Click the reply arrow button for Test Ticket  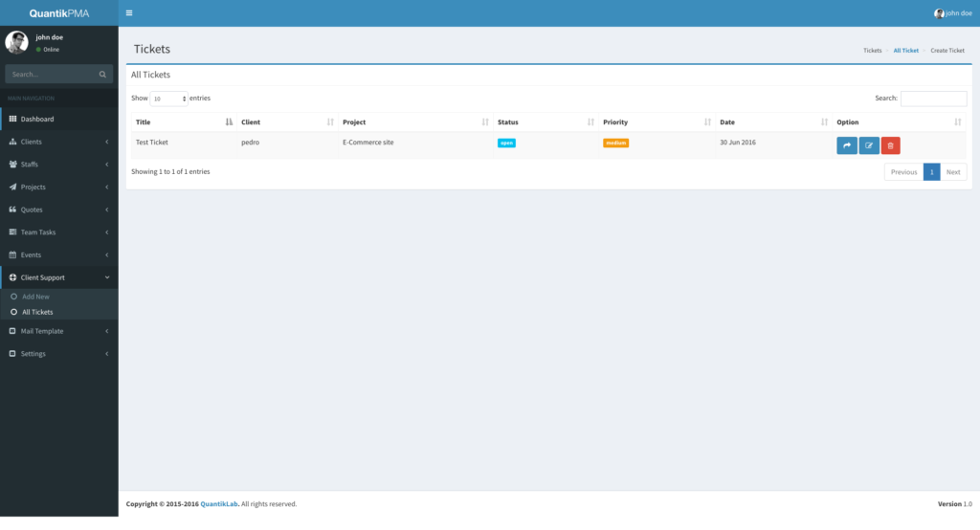(847, 145)
